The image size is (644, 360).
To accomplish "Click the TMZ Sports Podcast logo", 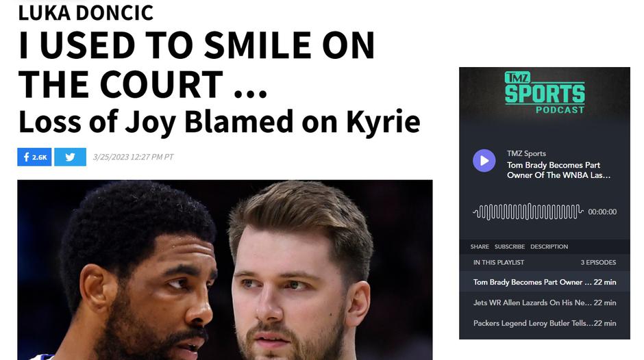I will coord(545,93).
